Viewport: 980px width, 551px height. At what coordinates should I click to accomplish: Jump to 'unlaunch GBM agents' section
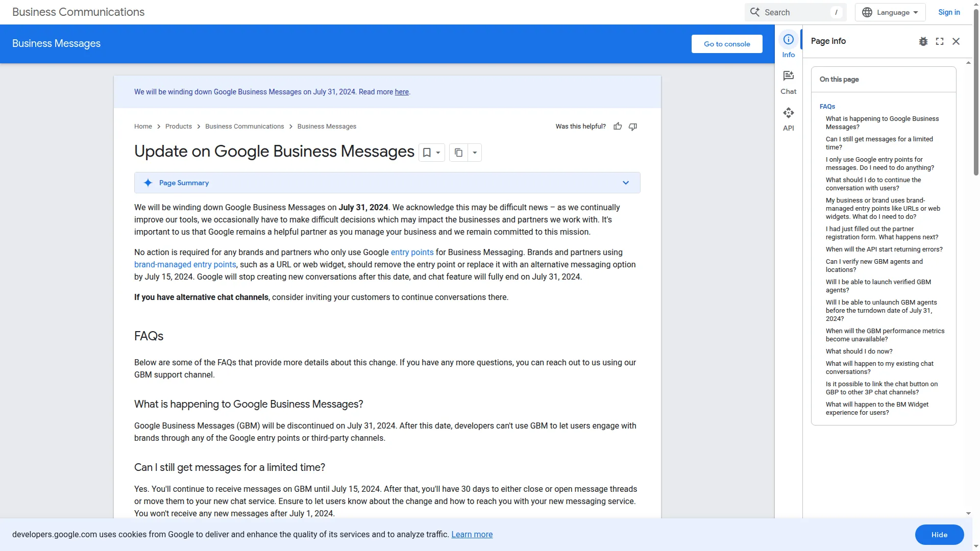(881, 311)
